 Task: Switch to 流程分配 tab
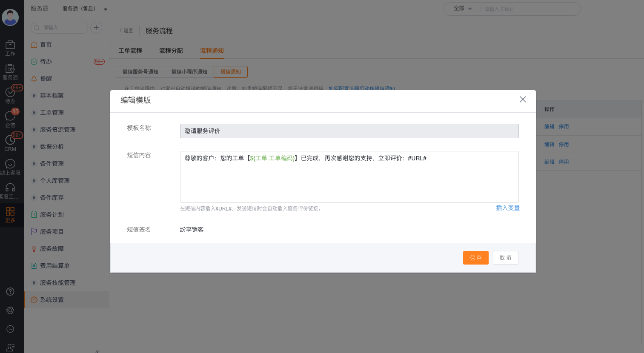point(171,51)
